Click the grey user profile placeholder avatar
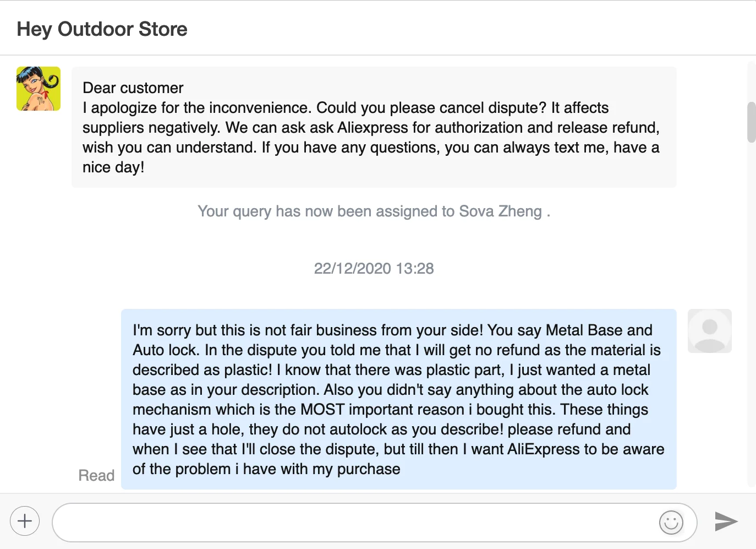 click(x=709, y=331)
